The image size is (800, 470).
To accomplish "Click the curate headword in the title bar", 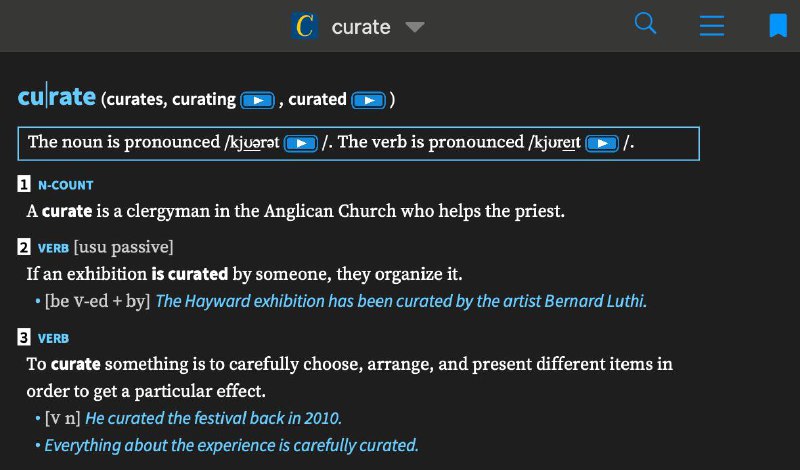I will [x=360, y=27].
